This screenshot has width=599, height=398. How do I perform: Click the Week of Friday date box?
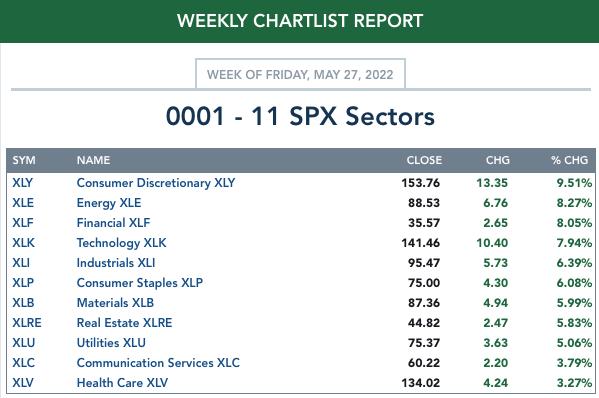coord(300,74)
